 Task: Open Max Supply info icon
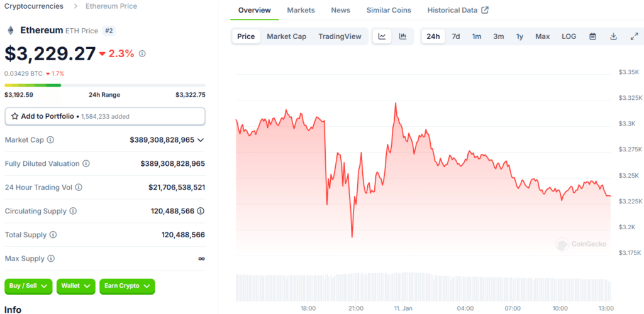point(50,259)
